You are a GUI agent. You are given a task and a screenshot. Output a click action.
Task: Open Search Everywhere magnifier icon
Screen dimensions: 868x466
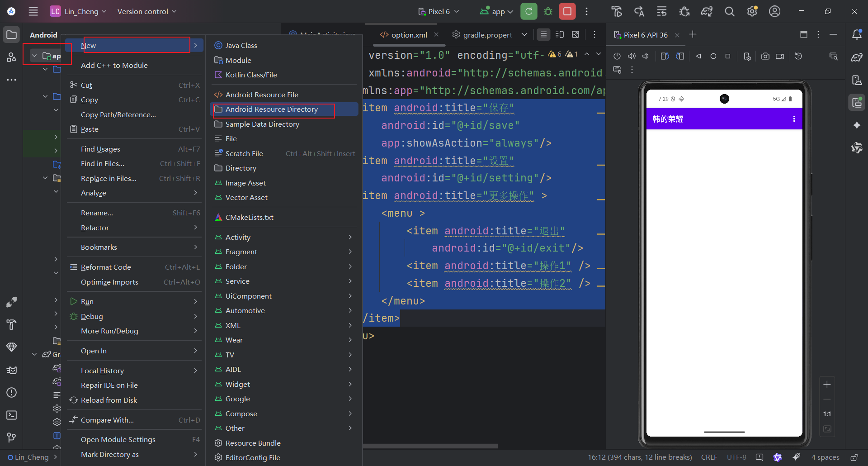pos(729,11)
